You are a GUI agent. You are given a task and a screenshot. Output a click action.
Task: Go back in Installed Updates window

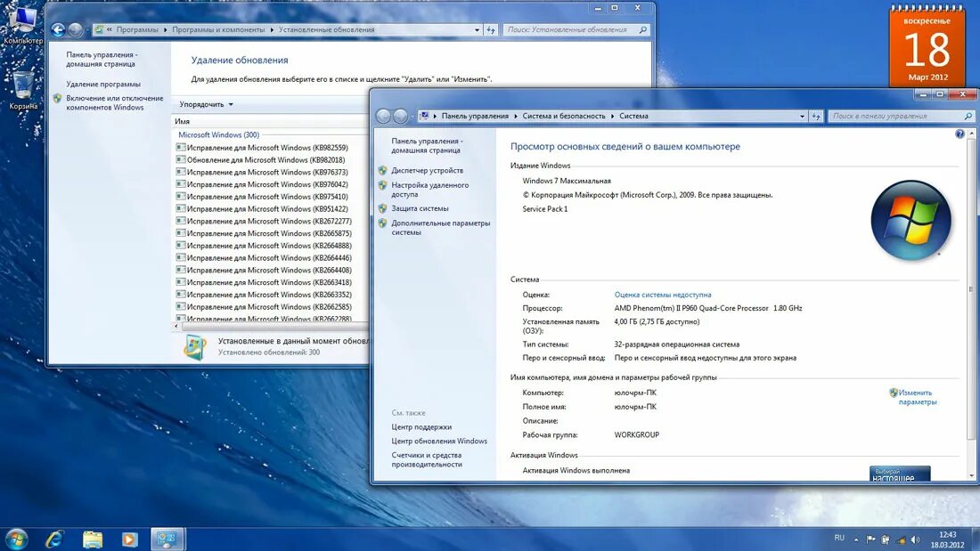(58, 29)
